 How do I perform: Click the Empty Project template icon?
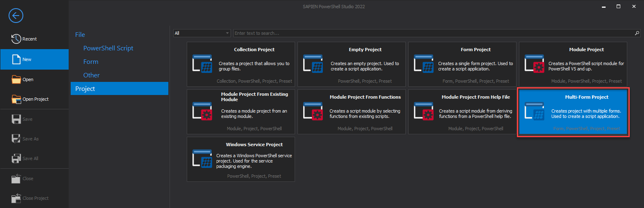click(x=313, y=64)
